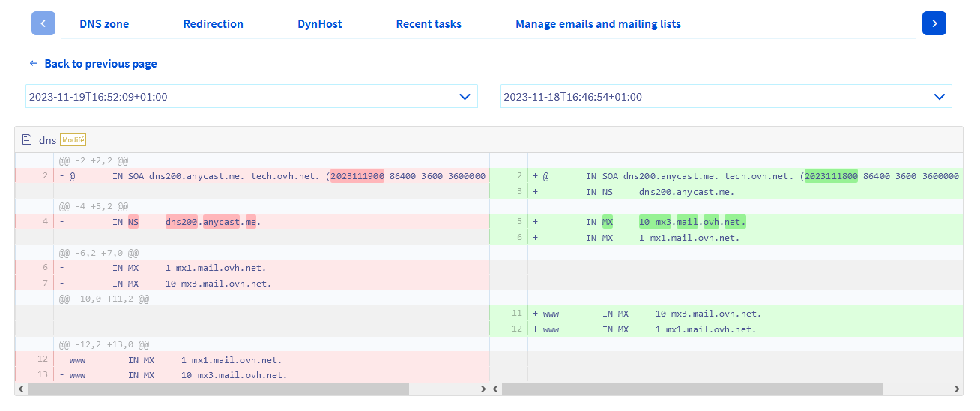Click the file document icon beside dns

click(27, 139)
